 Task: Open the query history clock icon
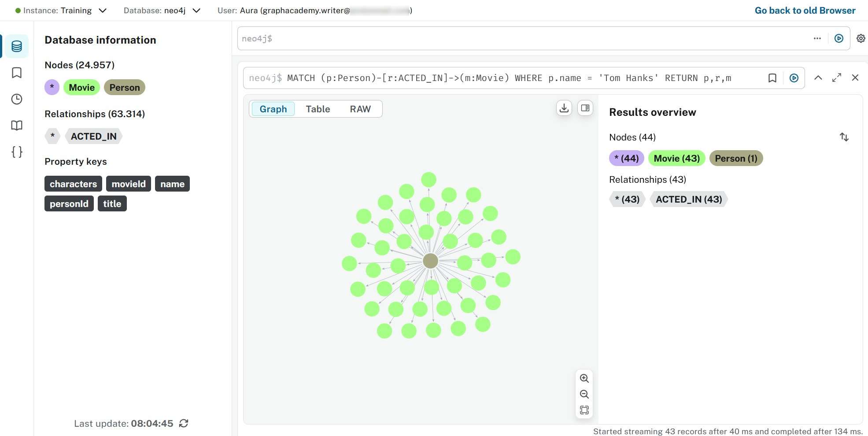coord(17,99)
